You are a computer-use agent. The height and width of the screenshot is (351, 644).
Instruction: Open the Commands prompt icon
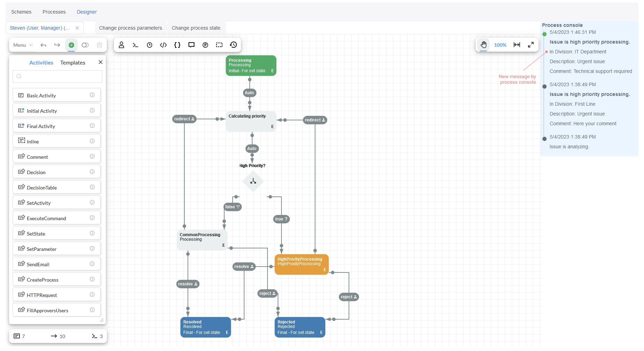[x=136, y=45]
